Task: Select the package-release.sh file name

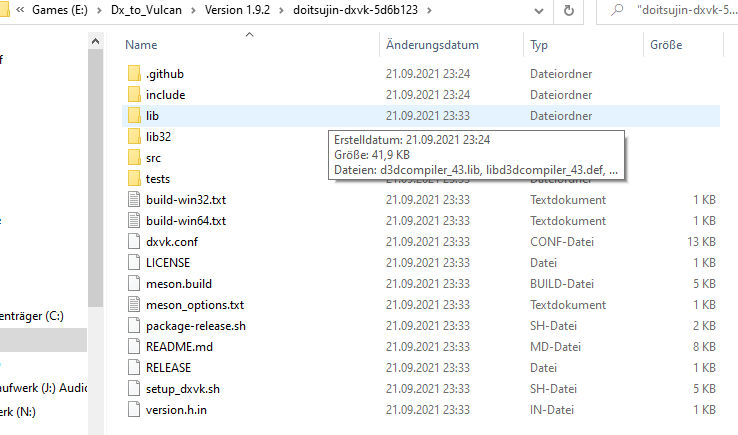Action: click(x=196, y=326)
